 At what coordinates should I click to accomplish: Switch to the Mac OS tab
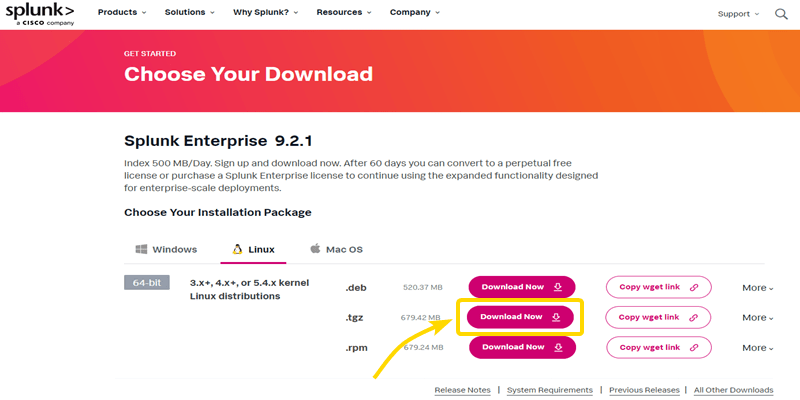point(335,249)
